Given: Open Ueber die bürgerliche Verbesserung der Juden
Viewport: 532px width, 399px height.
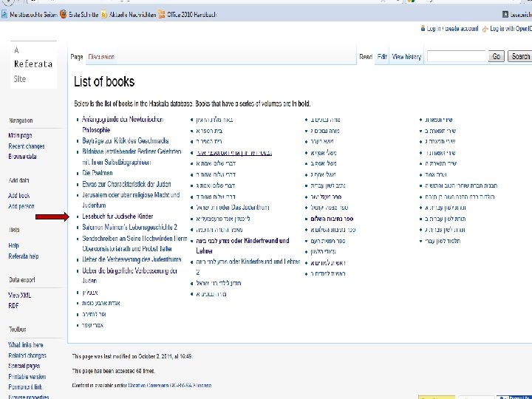Looking at the screenshot, I should tap(129, 276).
